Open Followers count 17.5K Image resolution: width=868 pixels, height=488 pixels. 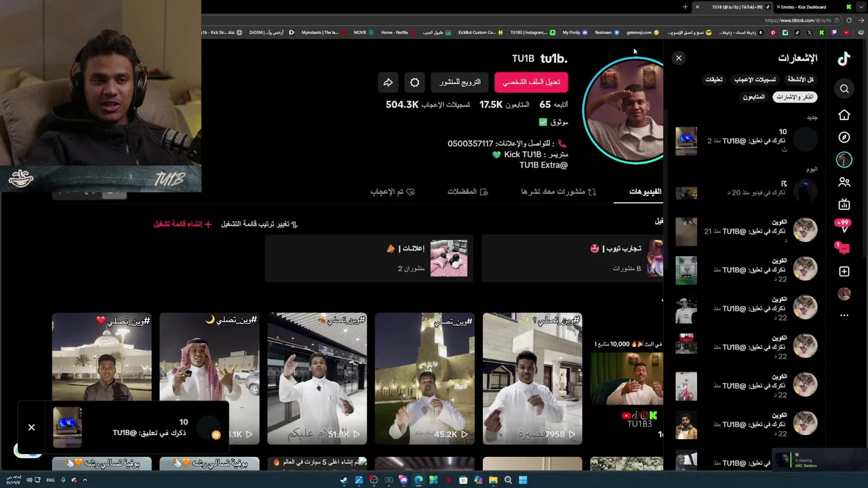[x=505, y=105]
